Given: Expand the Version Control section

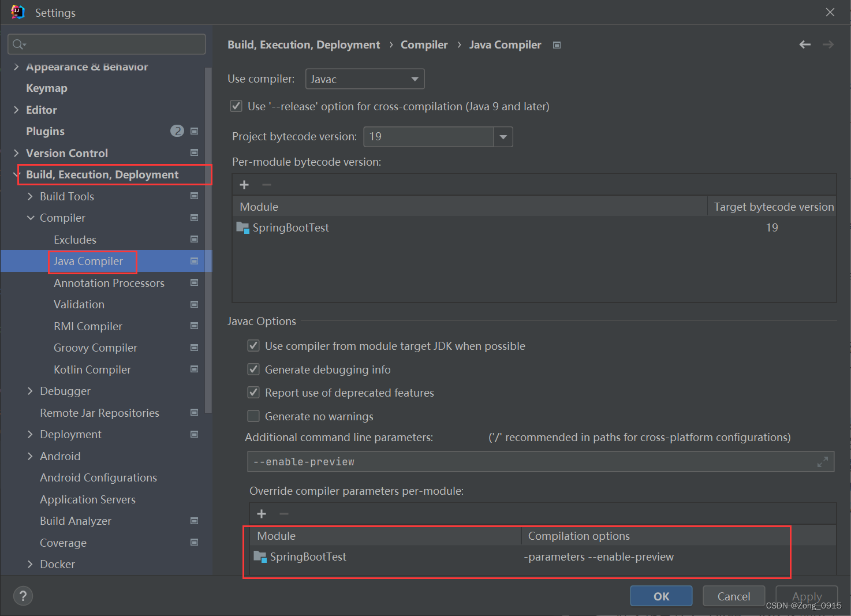Looking at the screenshot, I should pyautogui.click(x=16, y=153).
